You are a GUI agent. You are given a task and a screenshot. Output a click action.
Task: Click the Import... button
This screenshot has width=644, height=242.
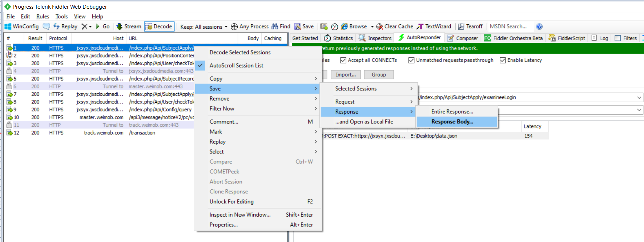pyautogui.click(x=346, y=74)
